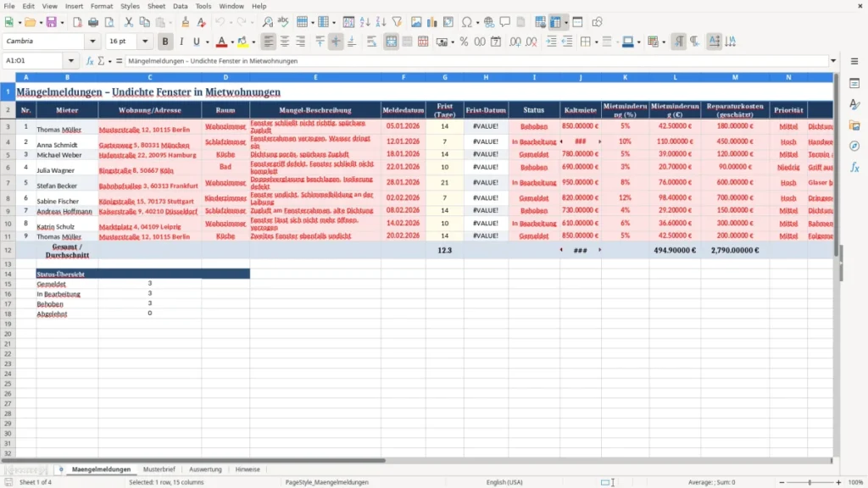Open sidebar Styles panel icon

(x=854, y=104)
